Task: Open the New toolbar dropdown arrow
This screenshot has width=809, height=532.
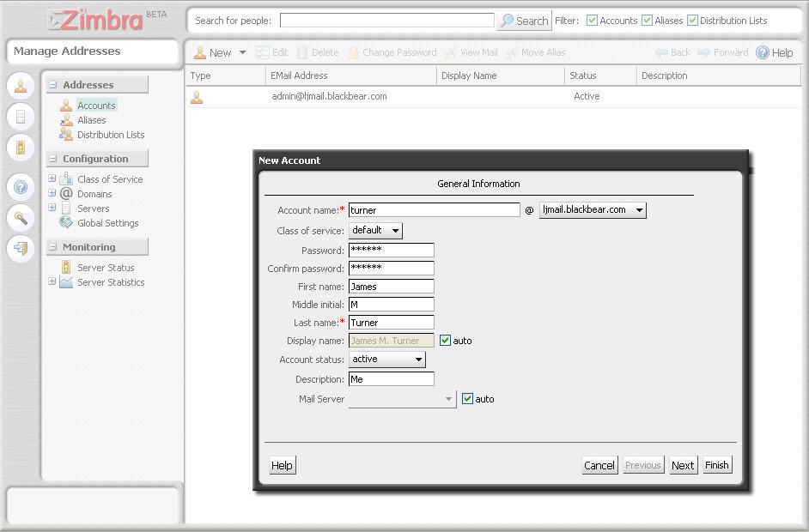Action: click(242, 53)
